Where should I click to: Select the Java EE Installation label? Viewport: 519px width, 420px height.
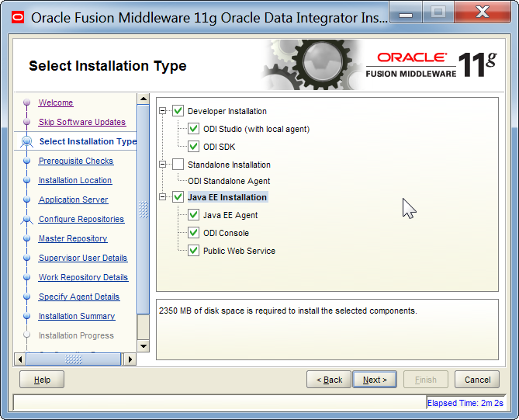227,197
